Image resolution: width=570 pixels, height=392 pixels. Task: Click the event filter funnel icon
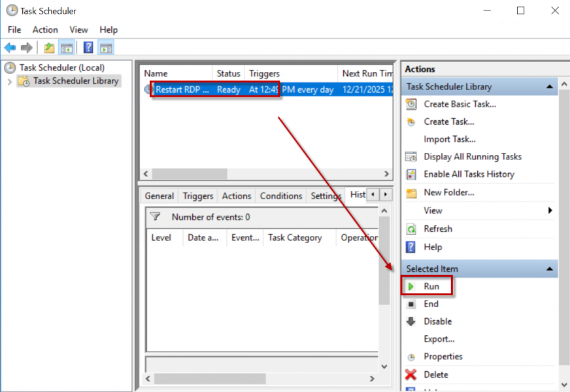(155, 217)
